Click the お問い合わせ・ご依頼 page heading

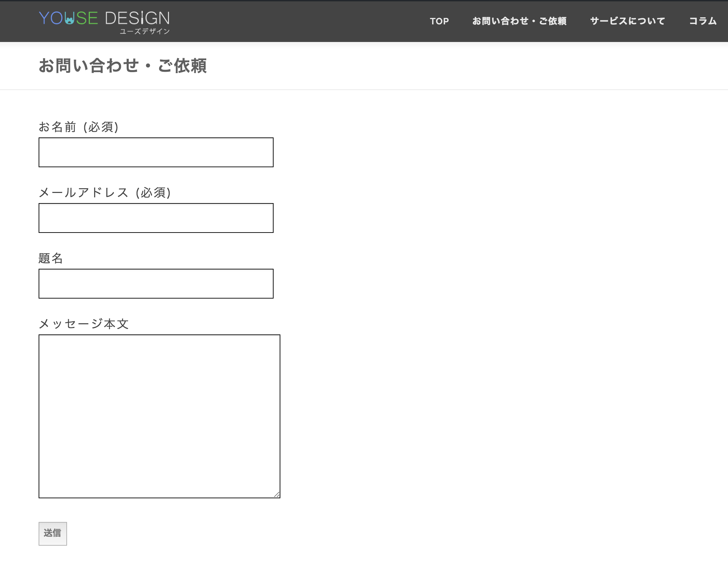(123, 66)
